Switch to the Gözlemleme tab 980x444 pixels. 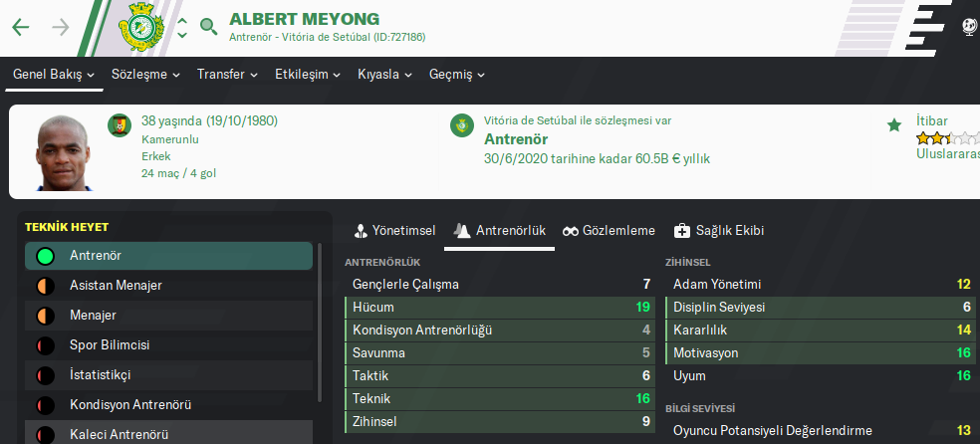pos(609,230)
